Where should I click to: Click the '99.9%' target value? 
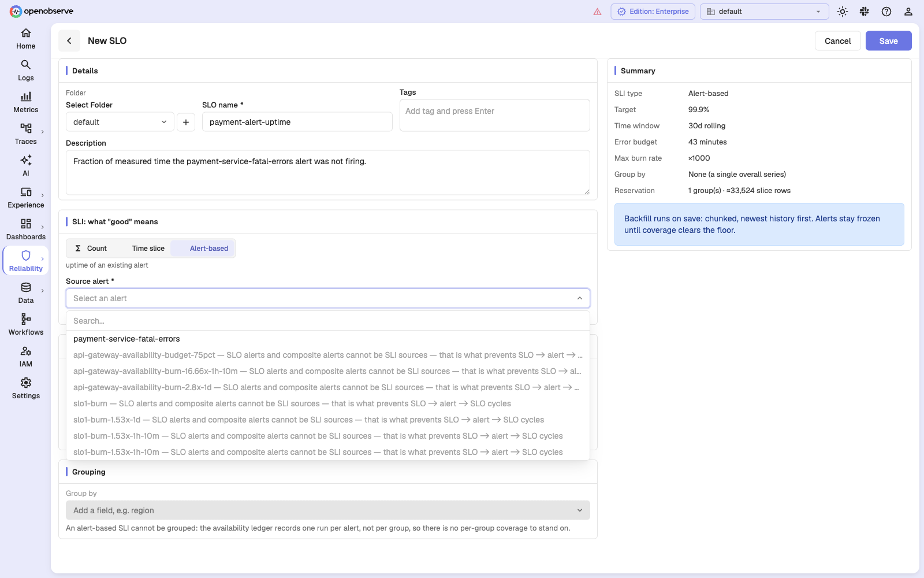699,109
